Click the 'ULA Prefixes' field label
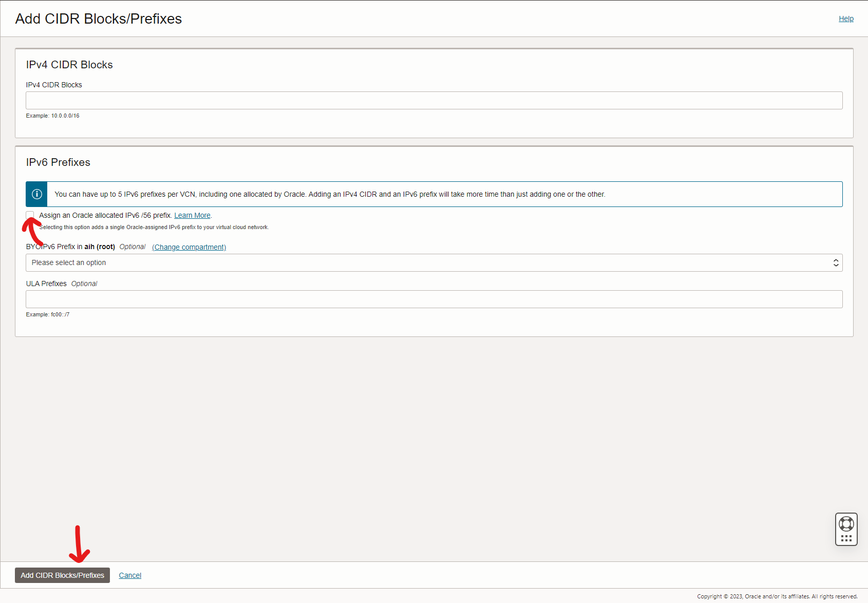Screen dimensions: 868x603 (x=46, y=284)
